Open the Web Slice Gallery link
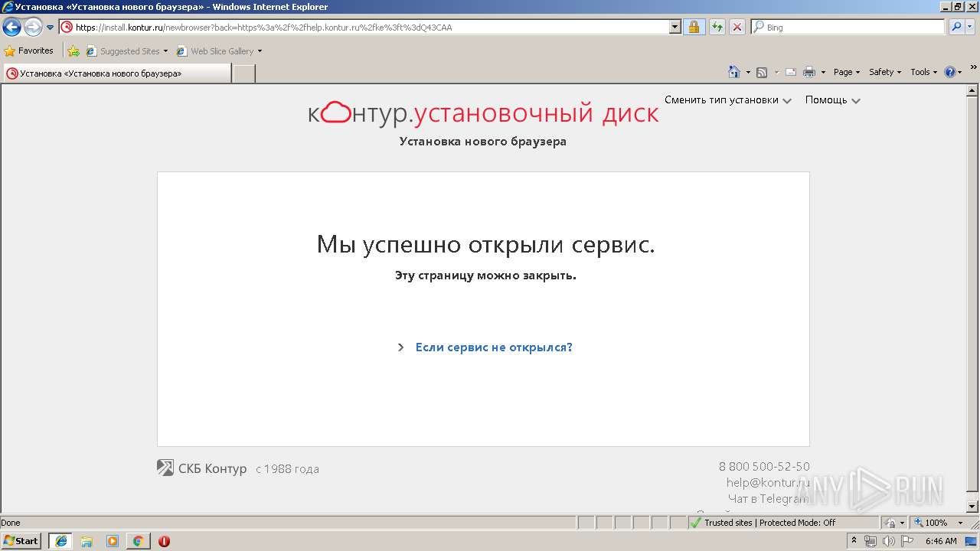 219,51
